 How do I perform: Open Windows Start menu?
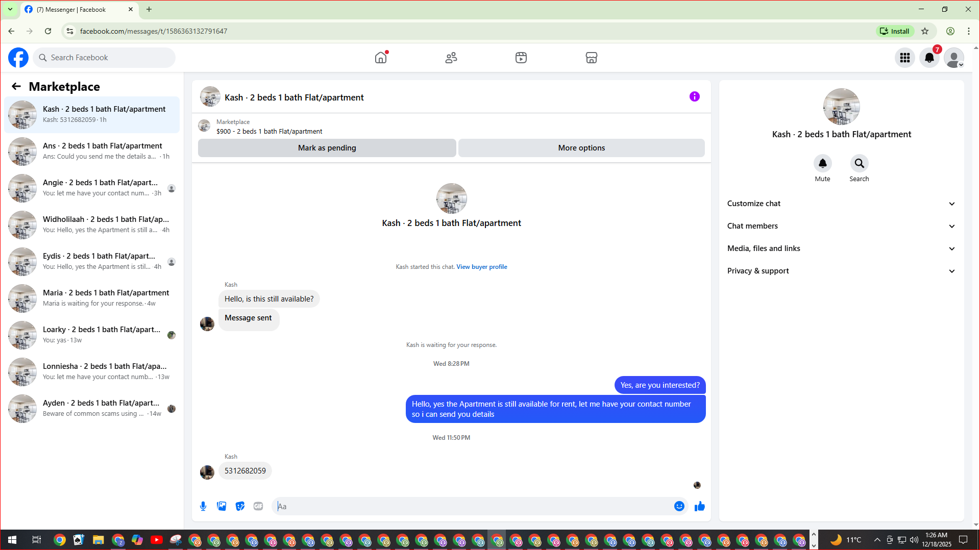12,540
